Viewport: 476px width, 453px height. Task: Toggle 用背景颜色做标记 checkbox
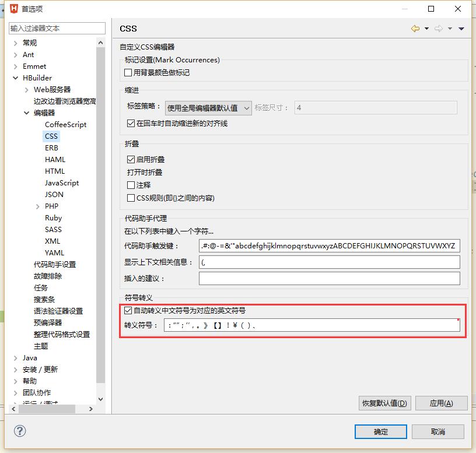pos(128,72)
